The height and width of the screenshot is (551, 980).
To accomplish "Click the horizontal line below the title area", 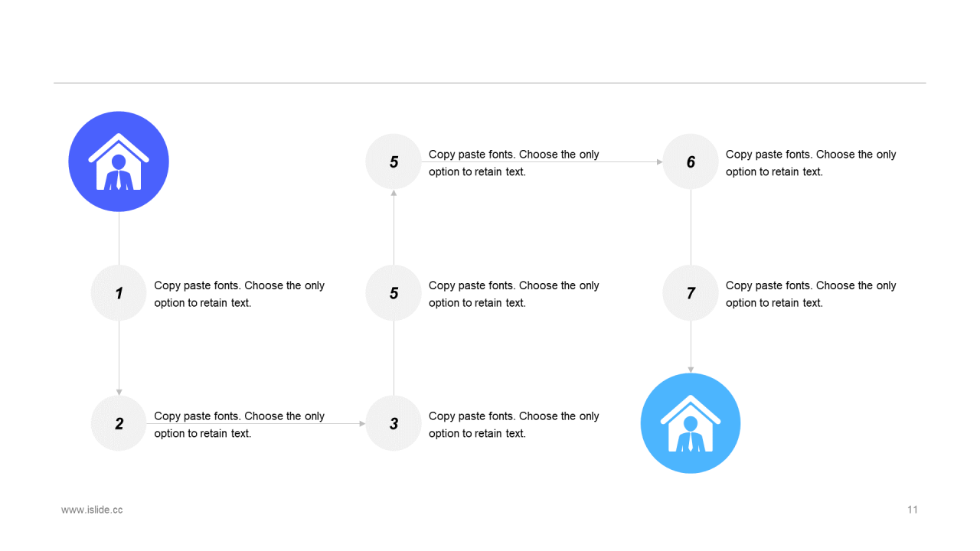I will [490, 83].
